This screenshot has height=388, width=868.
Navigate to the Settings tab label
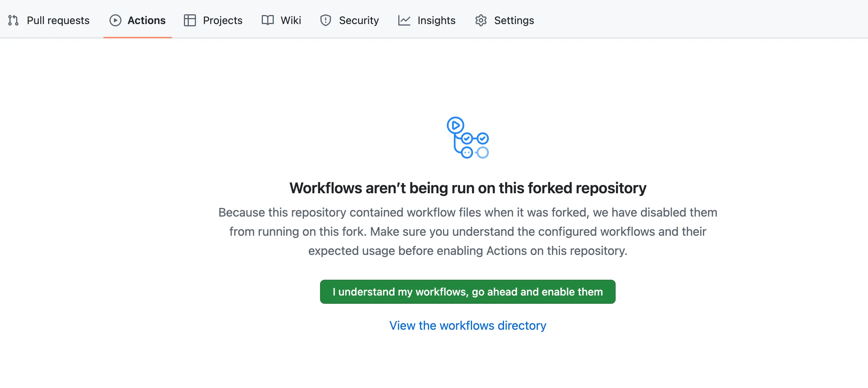(x=514, y=20)
